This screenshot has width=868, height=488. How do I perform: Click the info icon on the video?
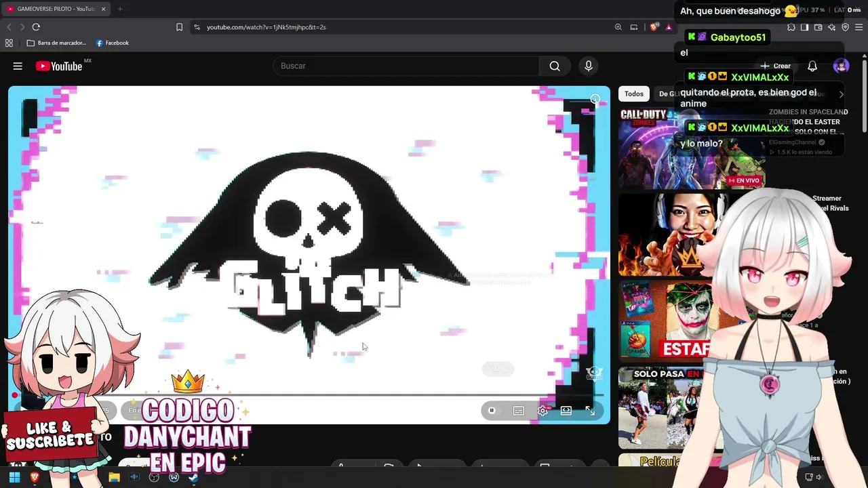point(595,100)
